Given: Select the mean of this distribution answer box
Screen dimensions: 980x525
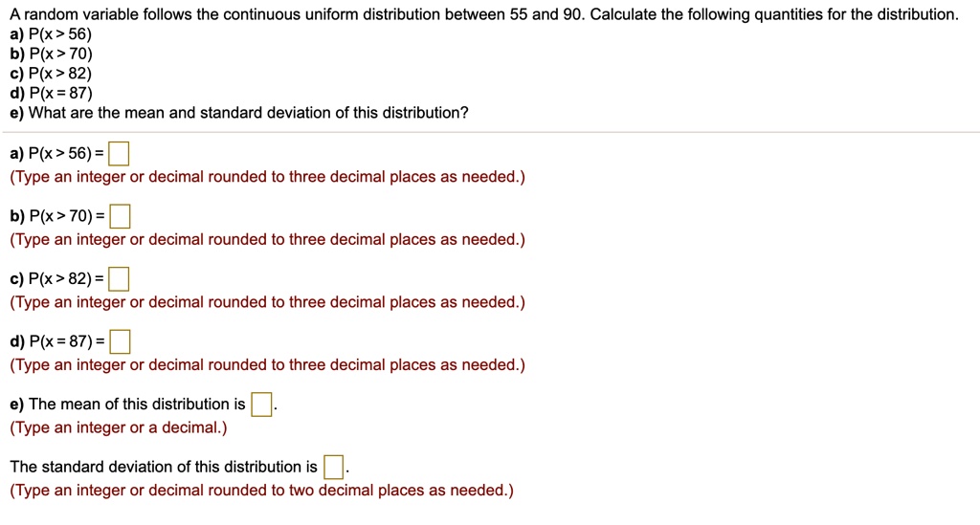Looking at the screenshot, I should click(261, 405).
